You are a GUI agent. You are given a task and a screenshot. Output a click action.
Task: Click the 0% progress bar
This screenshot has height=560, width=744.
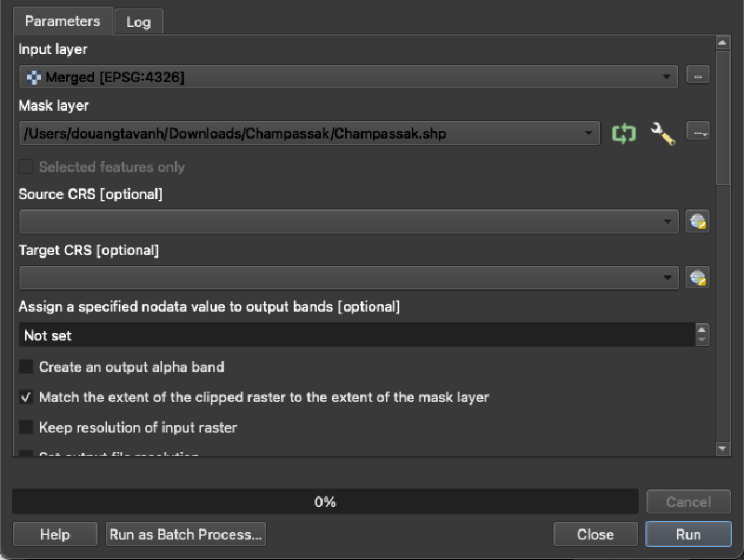point(325,502)
